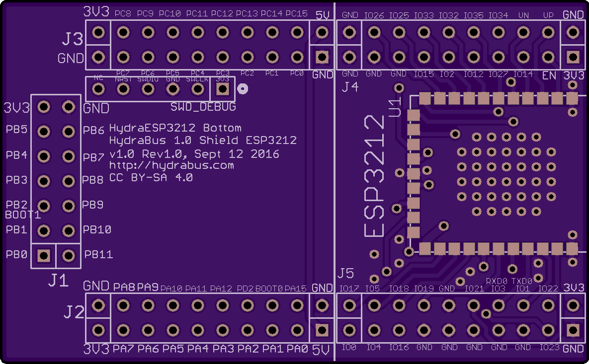The image size is (589, 364).
Task: Click the PB11 pin label
Action: tap(98, 254)
